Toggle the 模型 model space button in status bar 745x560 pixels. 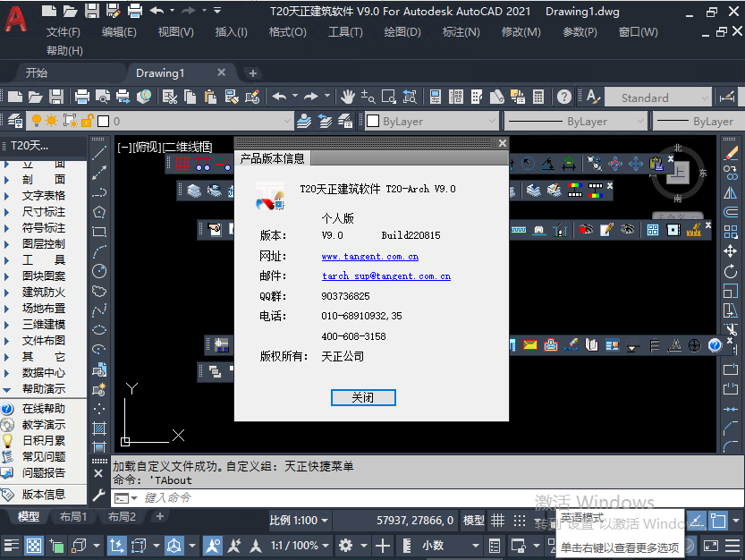point(473,521)
